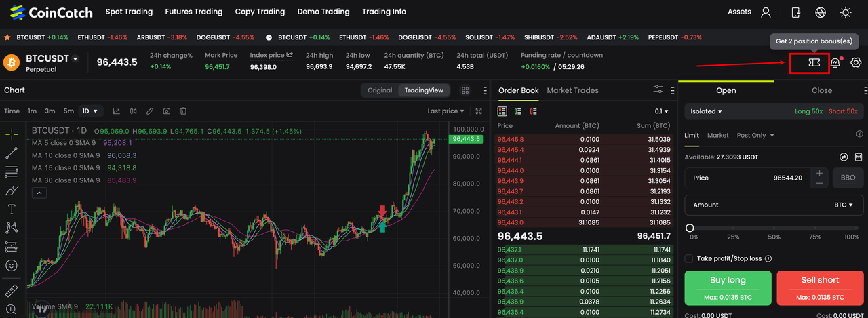Screen dimensions: 868x318
Task: Switch chart to Original view
Action: pos(380,90)
